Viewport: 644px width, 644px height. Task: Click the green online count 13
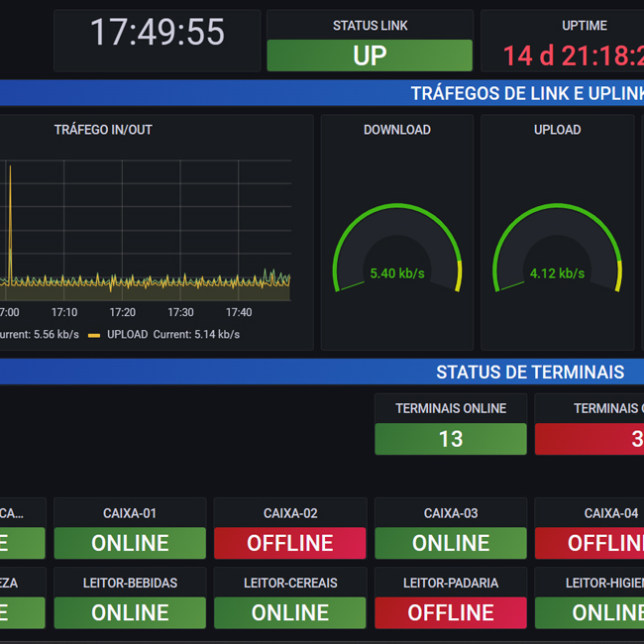pos(451,439)
